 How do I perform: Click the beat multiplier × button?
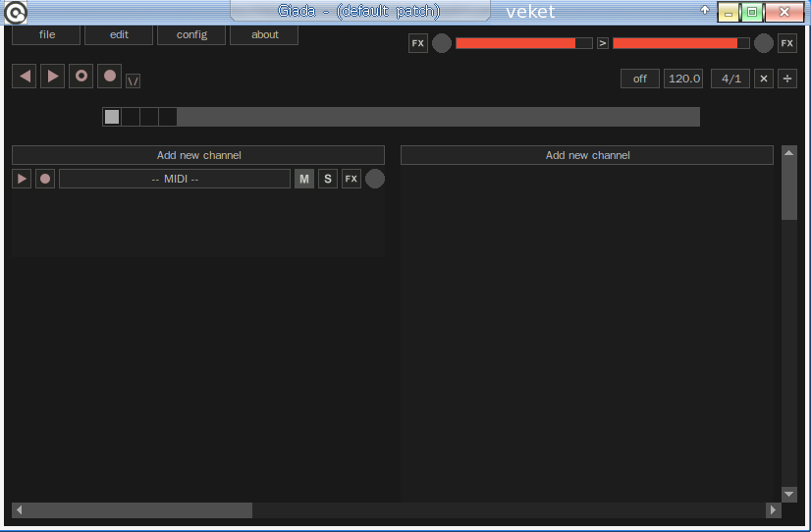pyautogui.click(x=764, y=79)
